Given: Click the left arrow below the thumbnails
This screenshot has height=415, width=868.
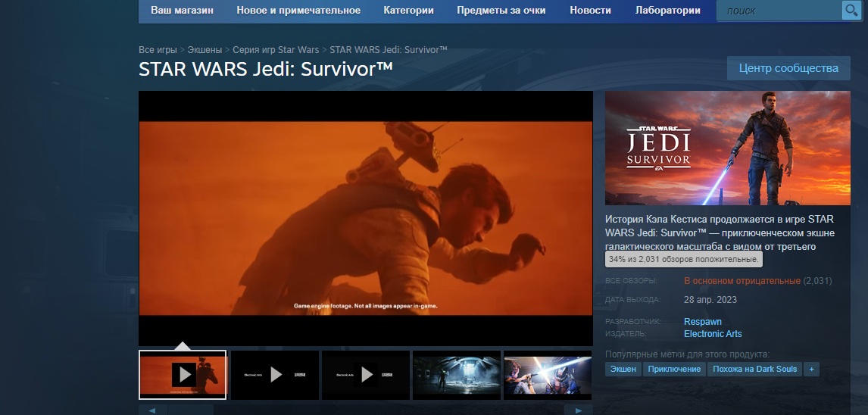Looking at the screenshot, I should pos(153,410).
